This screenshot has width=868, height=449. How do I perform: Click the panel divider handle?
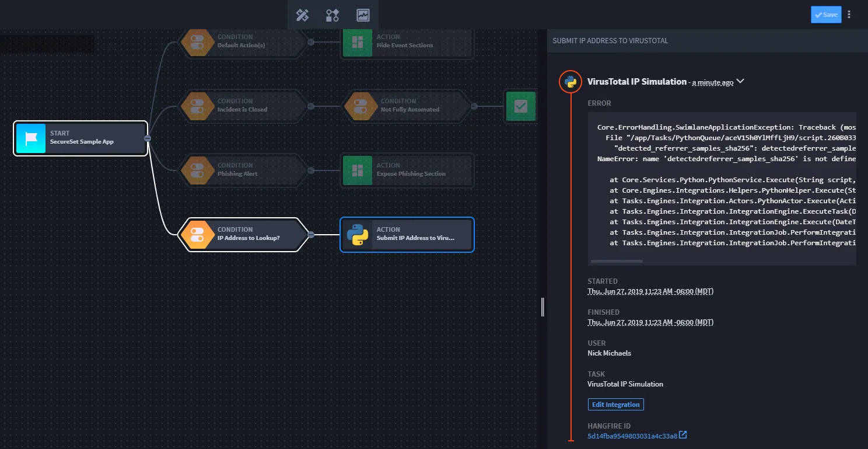coord(542,307)
